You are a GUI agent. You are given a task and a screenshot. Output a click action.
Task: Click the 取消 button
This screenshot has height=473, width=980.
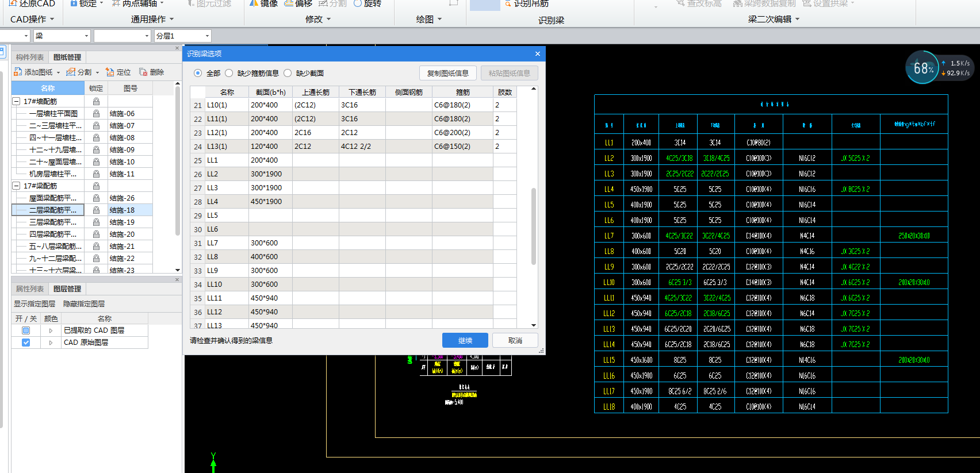point(515,340)
